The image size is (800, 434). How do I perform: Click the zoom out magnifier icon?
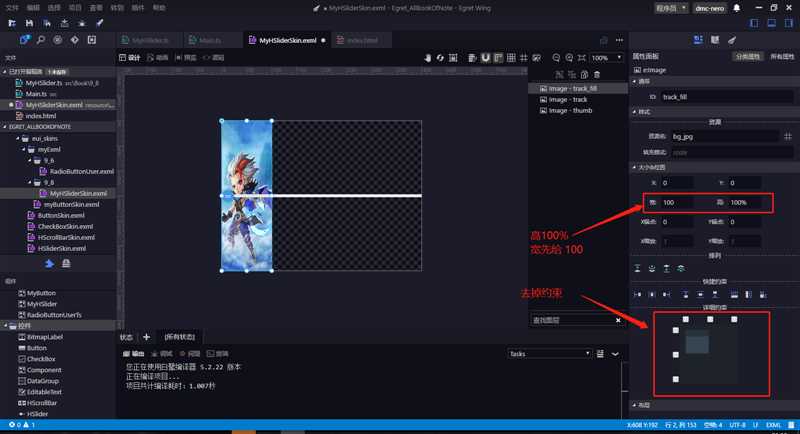pos(556,58)
